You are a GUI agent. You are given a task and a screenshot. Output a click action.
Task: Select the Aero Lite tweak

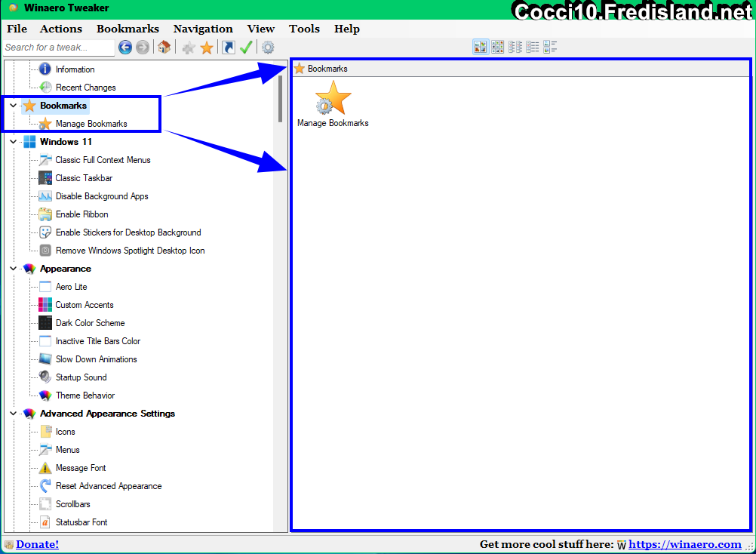click(72, 287)
